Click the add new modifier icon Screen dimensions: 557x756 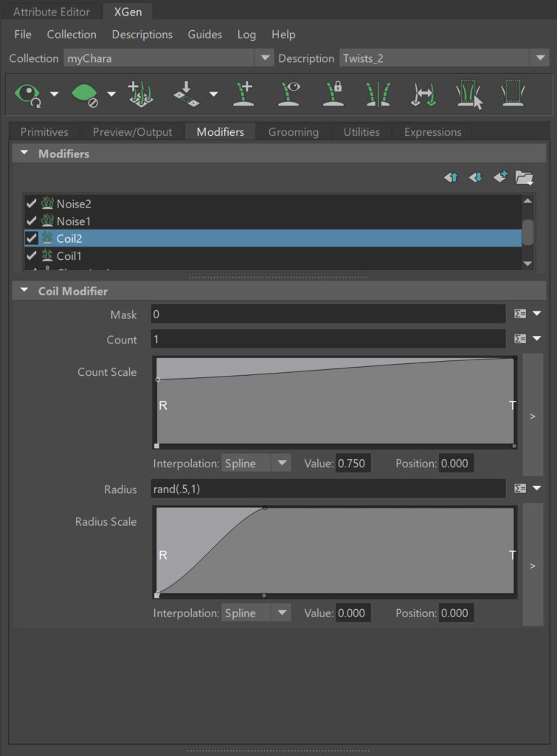click(x=500, y=177)
